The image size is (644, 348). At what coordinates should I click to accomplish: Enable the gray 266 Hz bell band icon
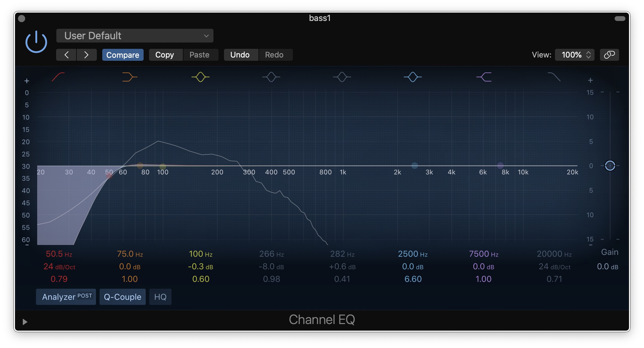(x=271, y=77)
